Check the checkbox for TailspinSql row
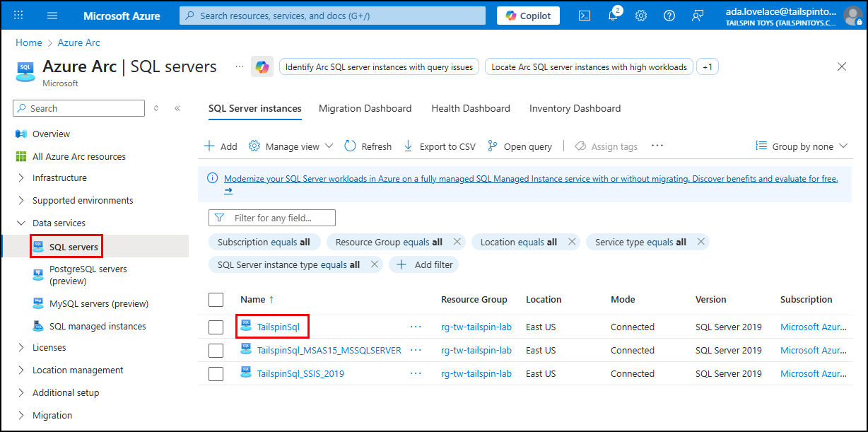868x432 pixels. point(216,326)
